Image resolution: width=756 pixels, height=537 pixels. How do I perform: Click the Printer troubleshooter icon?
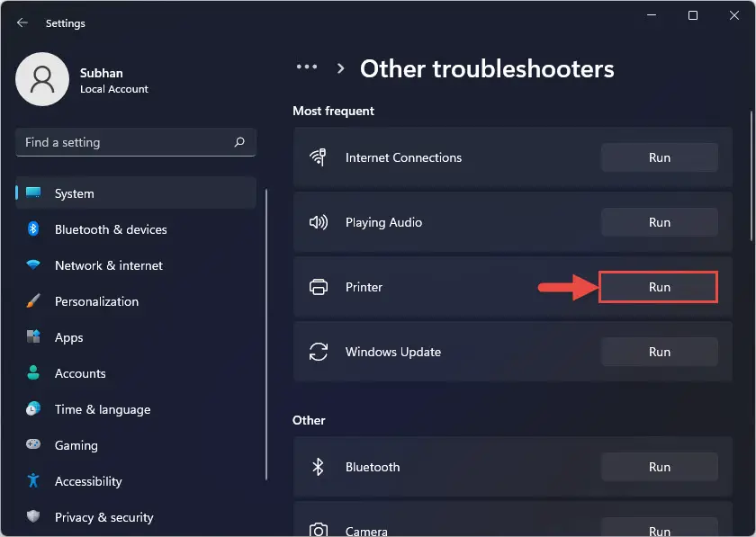pyautogui.click(x=318, y=287)
